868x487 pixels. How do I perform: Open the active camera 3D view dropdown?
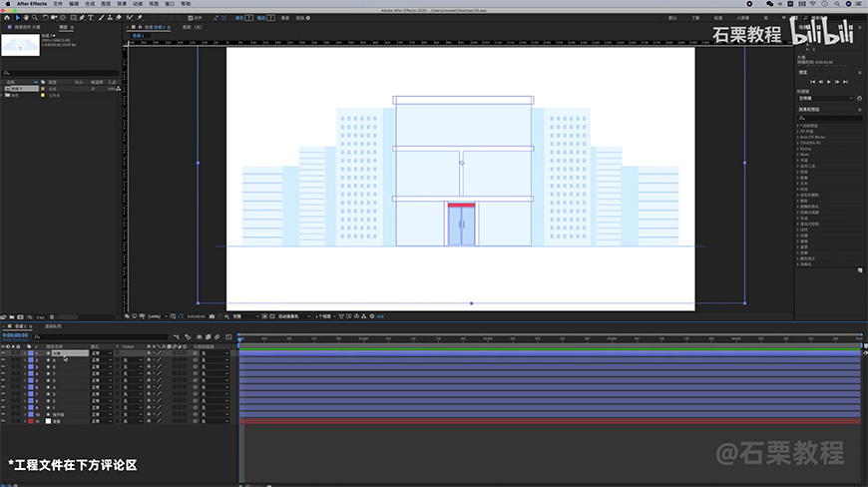click(x=293, y=316)
